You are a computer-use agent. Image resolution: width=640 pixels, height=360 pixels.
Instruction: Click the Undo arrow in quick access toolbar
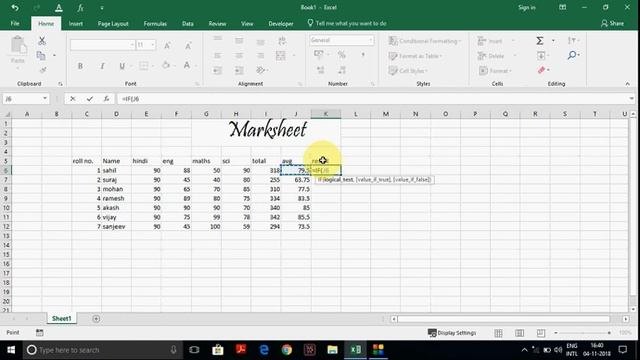[15, 8]
